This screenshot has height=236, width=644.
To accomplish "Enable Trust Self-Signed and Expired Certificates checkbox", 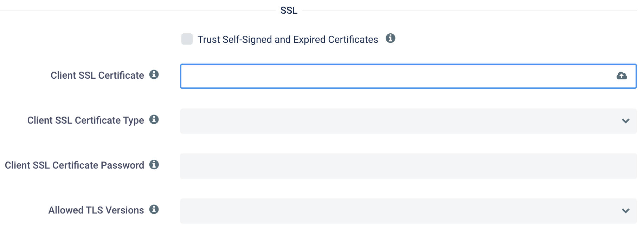I will tap(187, 39).
